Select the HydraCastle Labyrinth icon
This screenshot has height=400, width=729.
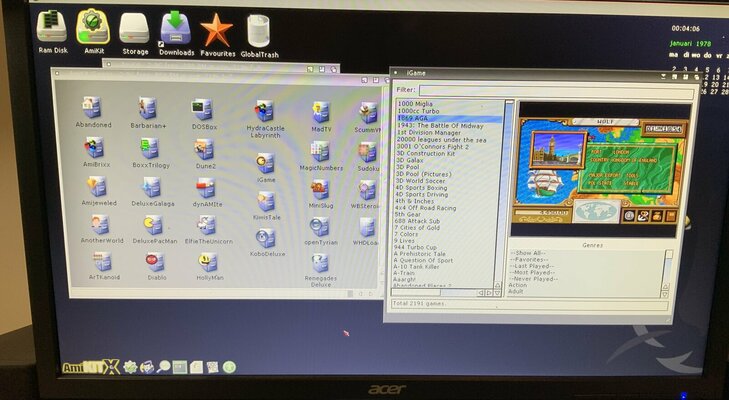point(264,111)
